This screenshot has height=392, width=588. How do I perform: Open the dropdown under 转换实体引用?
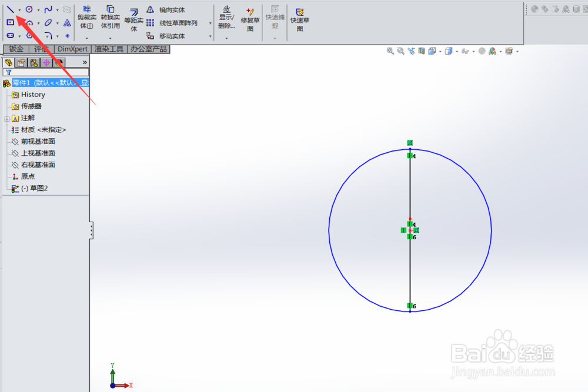coord(111,38)
